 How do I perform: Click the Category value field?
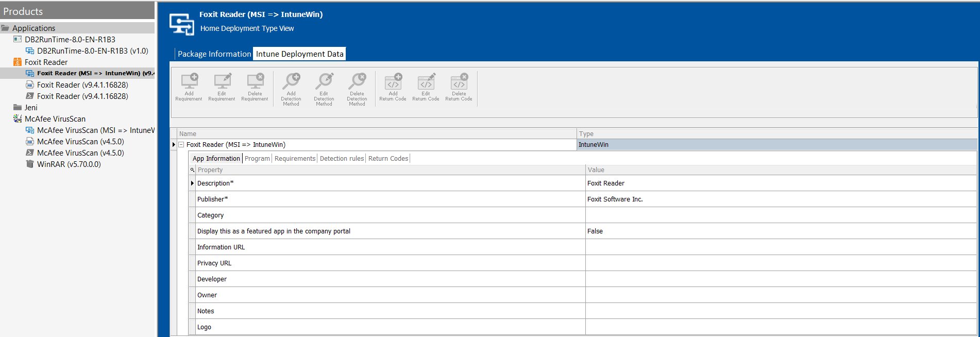(x=780, y=215)
